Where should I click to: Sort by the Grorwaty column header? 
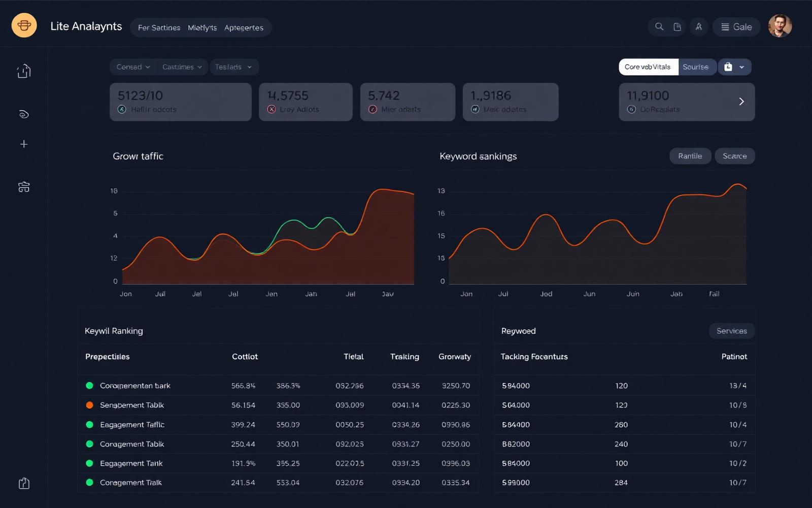[455, 357]
